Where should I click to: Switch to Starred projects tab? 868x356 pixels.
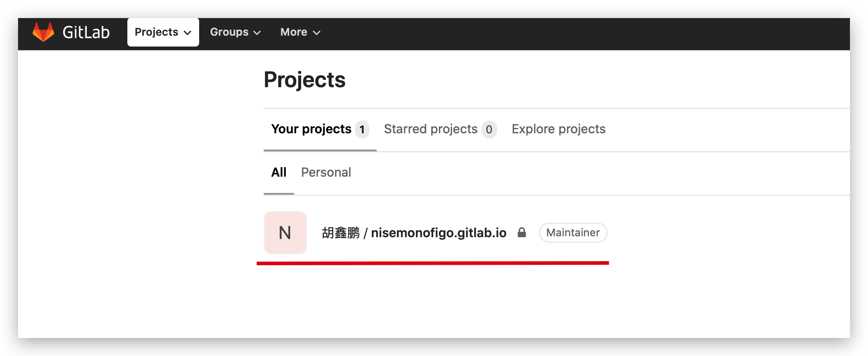click(440, 129)
